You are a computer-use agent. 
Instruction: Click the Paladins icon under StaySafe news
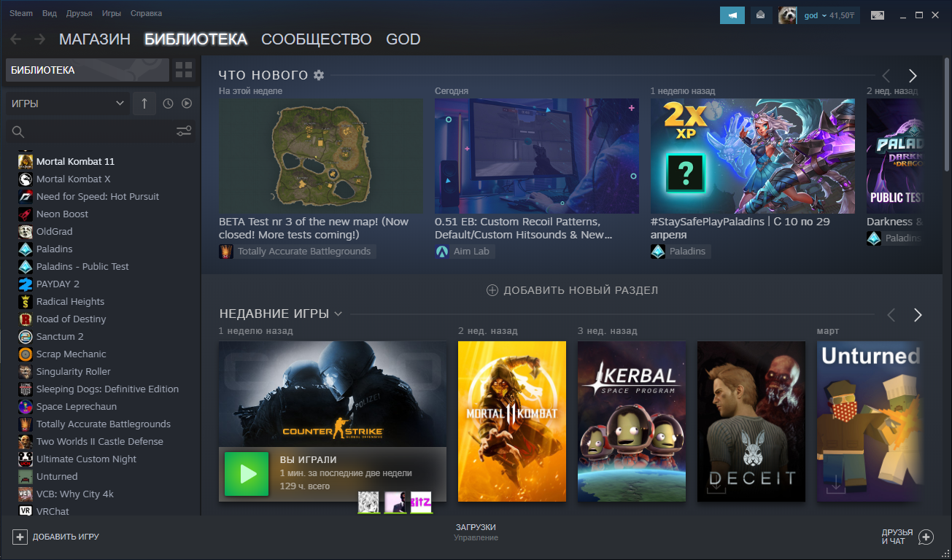pos(658,252)
